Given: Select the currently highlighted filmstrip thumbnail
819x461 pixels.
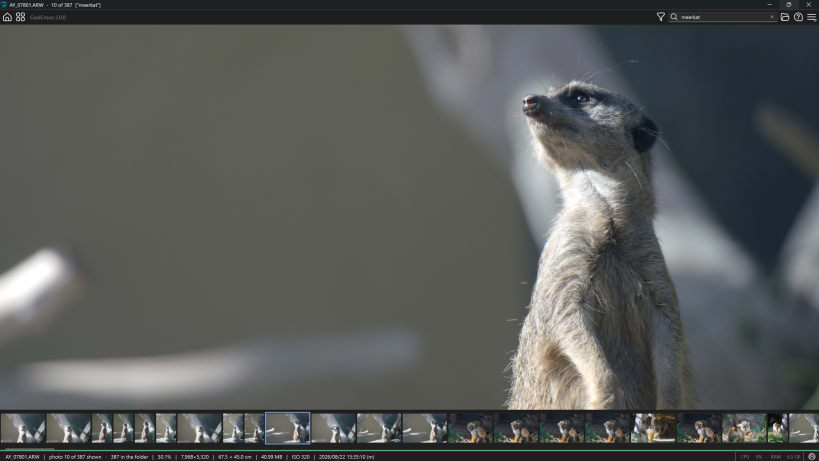Looking at the screenshot, I should (288, 428).
